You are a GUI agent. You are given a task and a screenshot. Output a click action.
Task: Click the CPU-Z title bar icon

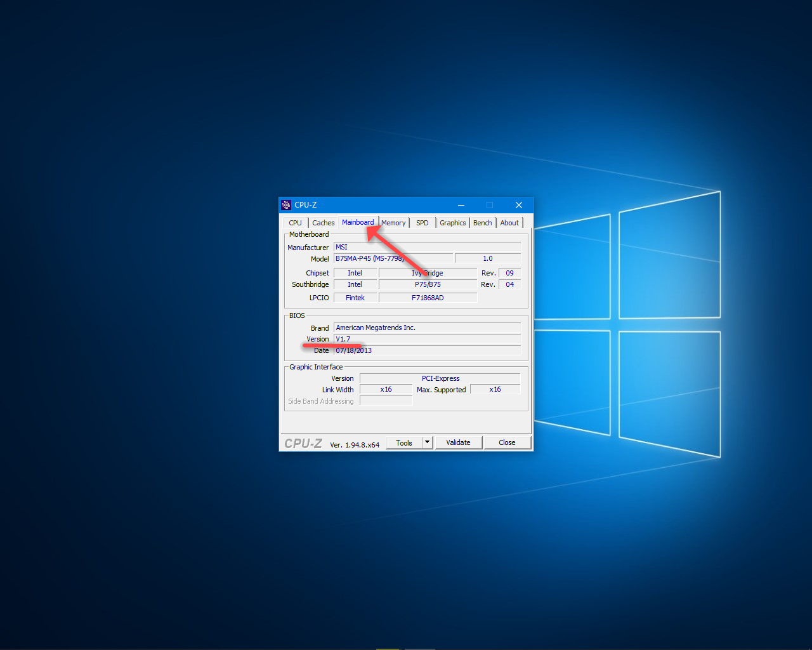pos(286,205)
